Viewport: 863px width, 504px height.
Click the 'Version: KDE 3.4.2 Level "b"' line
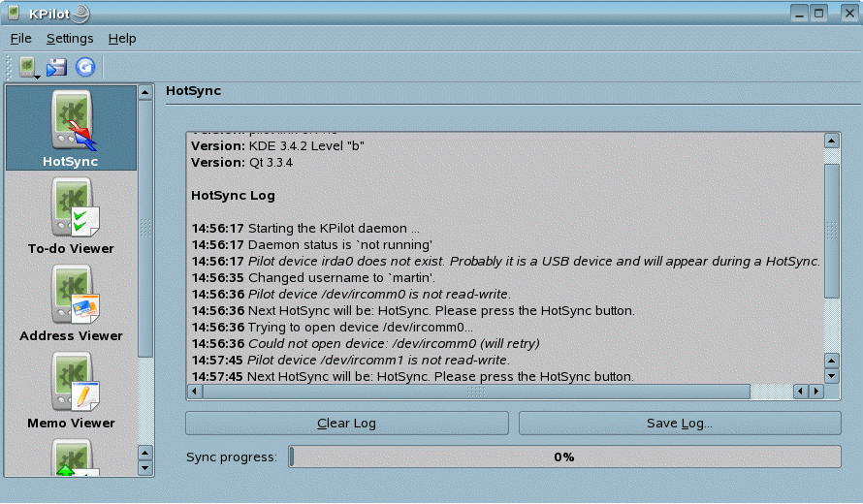click(x=277, y=146)
